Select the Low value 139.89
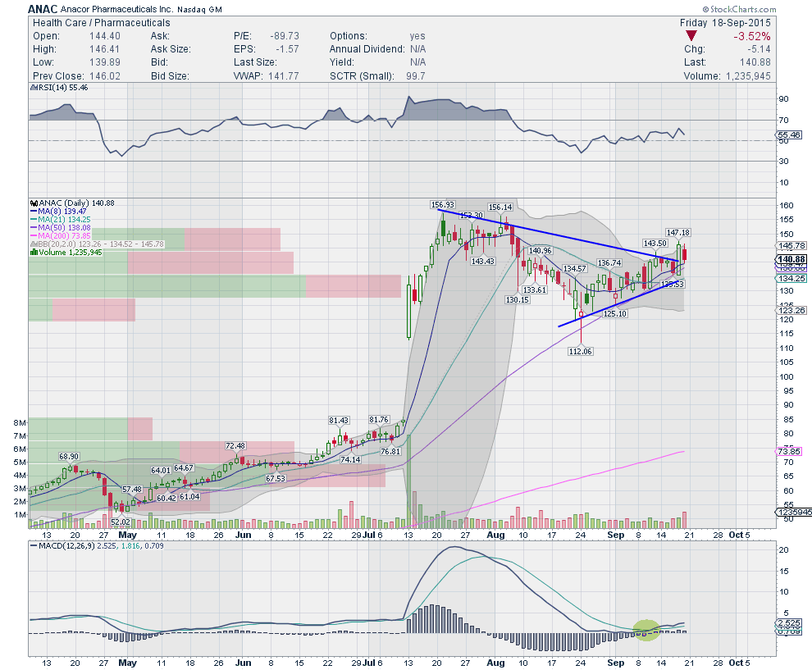 (x=105, y=62)
